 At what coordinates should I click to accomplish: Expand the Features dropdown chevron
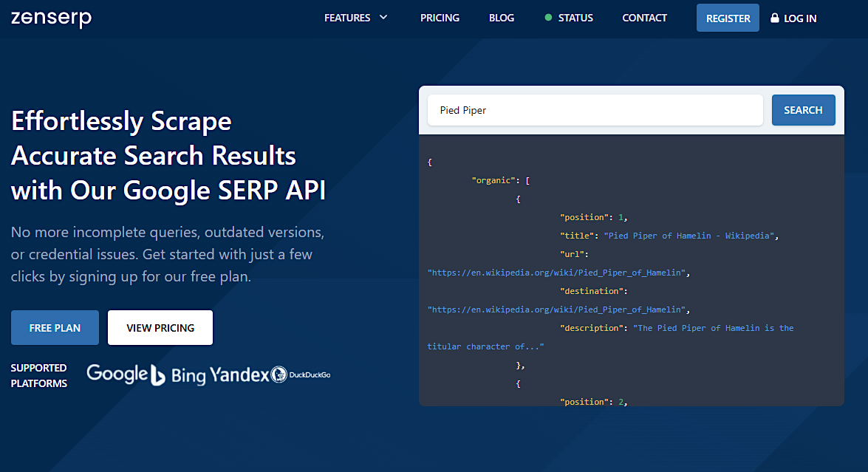pyautogui.click(x=383, y=18)
